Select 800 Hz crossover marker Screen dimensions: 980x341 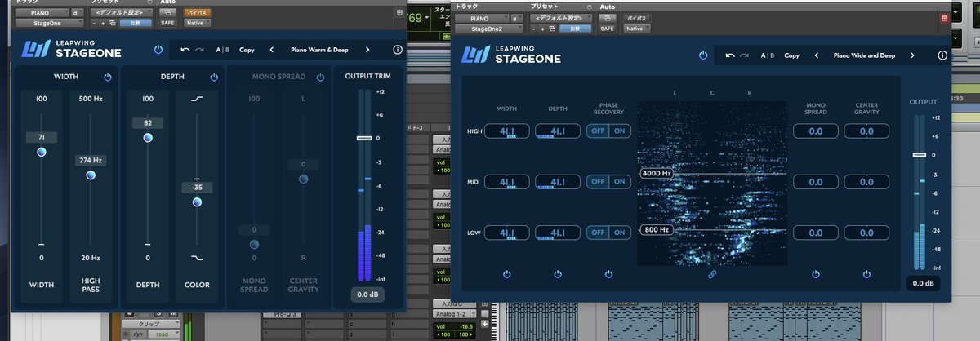coord(656,230)
